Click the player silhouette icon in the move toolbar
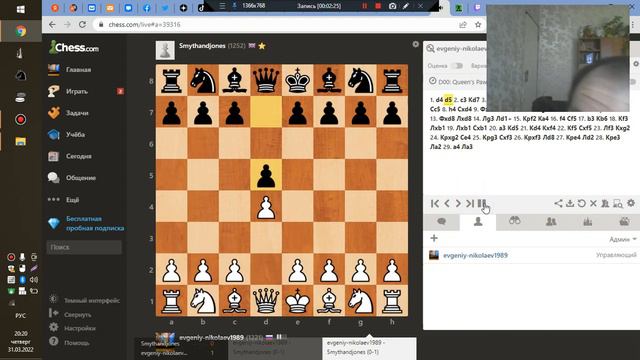This screenshot has width=640, height=360. [605, 203]
